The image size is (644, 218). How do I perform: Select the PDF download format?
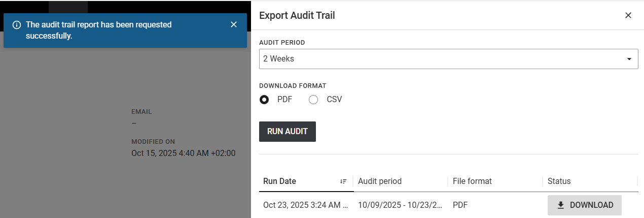point(264,100)
